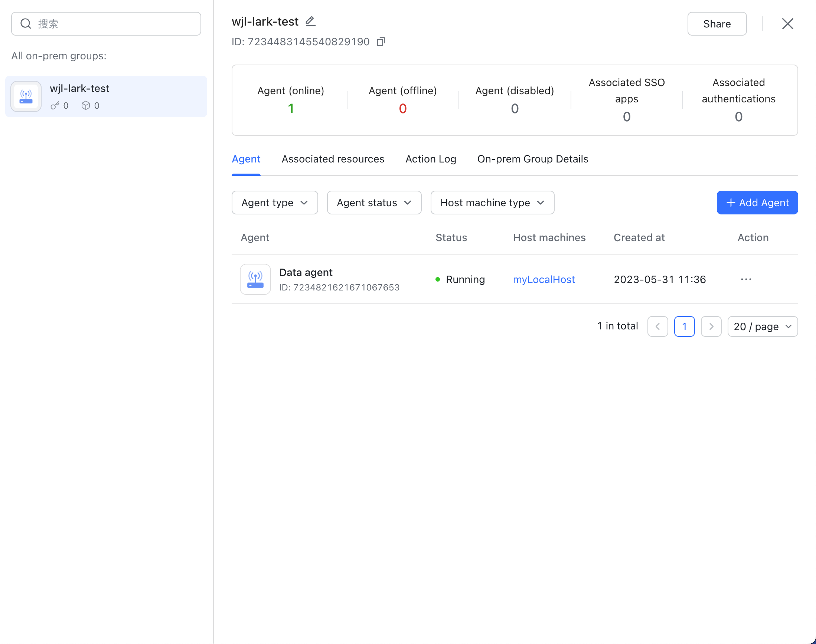Open the Agent status dropdown

(x=374, y=203)
